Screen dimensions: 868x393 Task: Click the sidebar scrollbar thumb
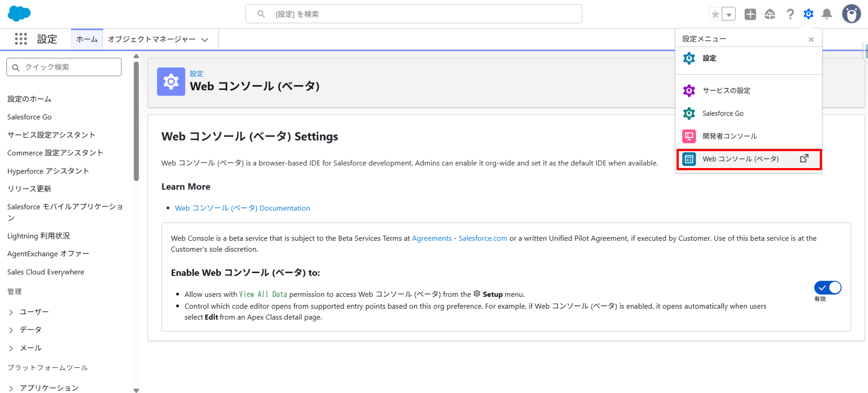[136, 121]
